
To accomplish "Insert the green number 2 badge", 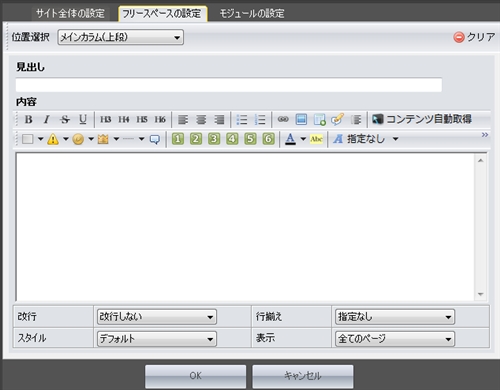I will 196,139.
